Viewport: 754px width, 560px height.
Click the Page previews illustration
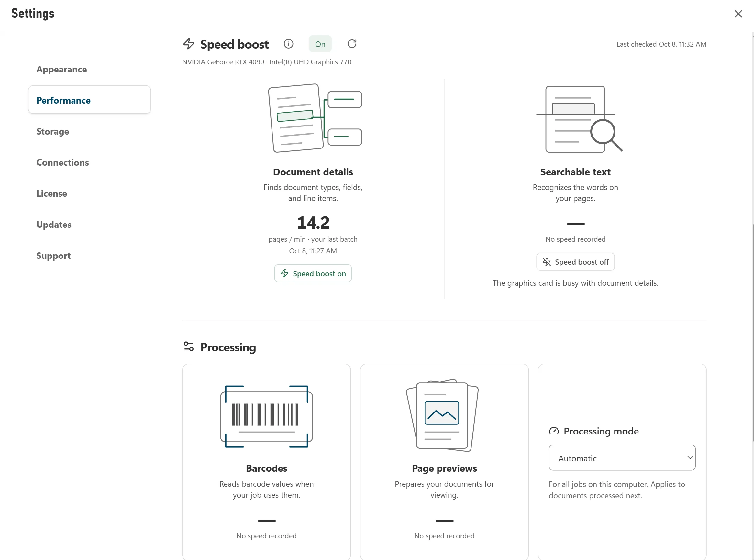click(442, 416)
